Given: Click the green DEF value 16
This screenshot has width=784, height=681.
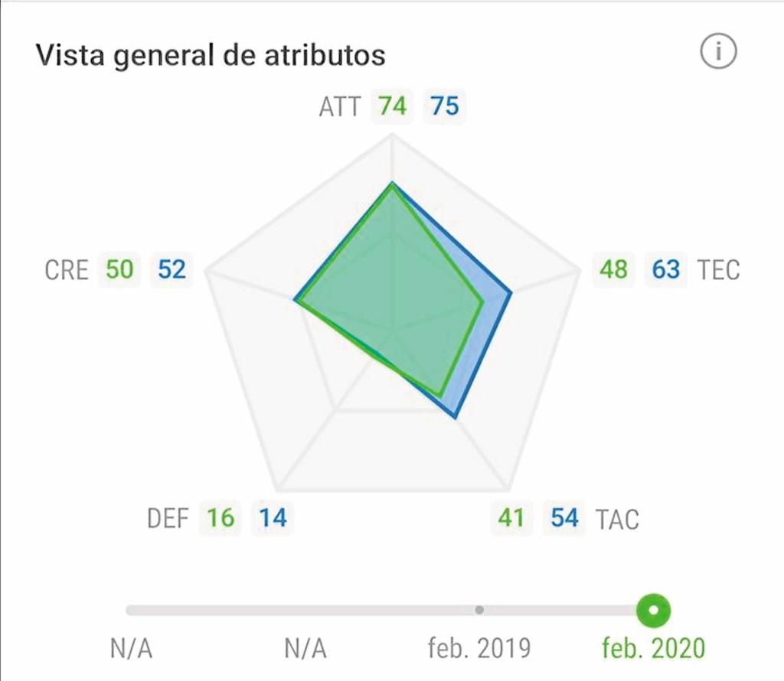Looking at the screenshot, I should click(220, 518).
